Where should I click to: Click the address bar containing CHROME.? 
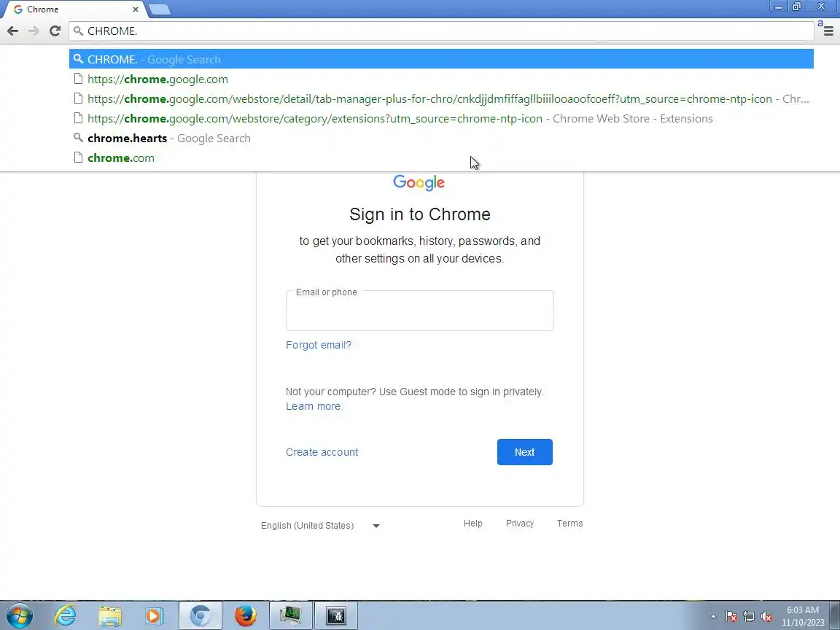pyautogui.click(x=441, y=31)
